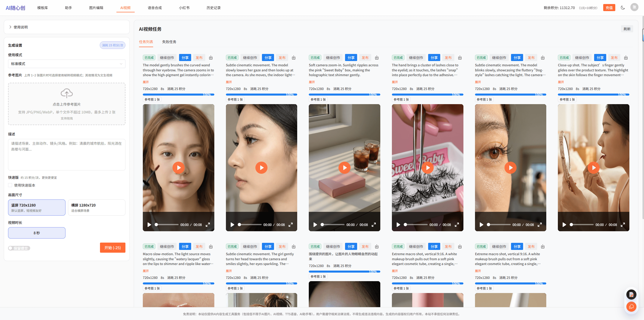
Task: Open the user avatar menu
Action: [x=634, y=7]
